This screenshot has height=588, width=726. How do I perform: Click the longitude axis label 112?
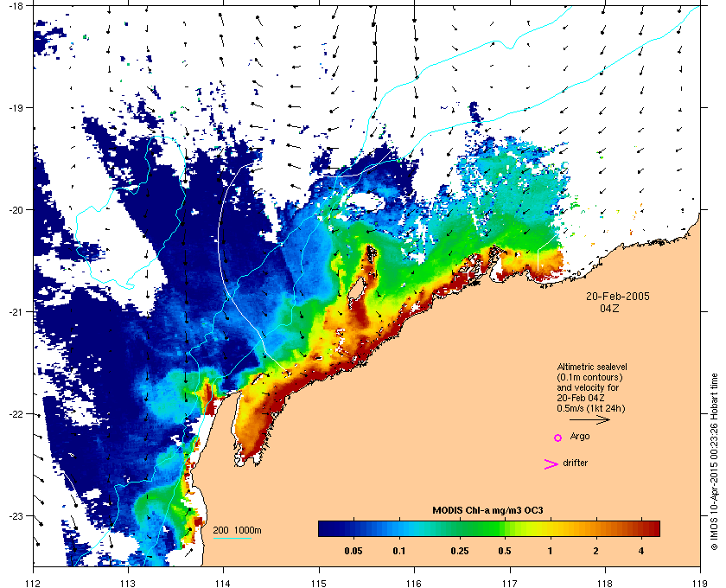33,584
